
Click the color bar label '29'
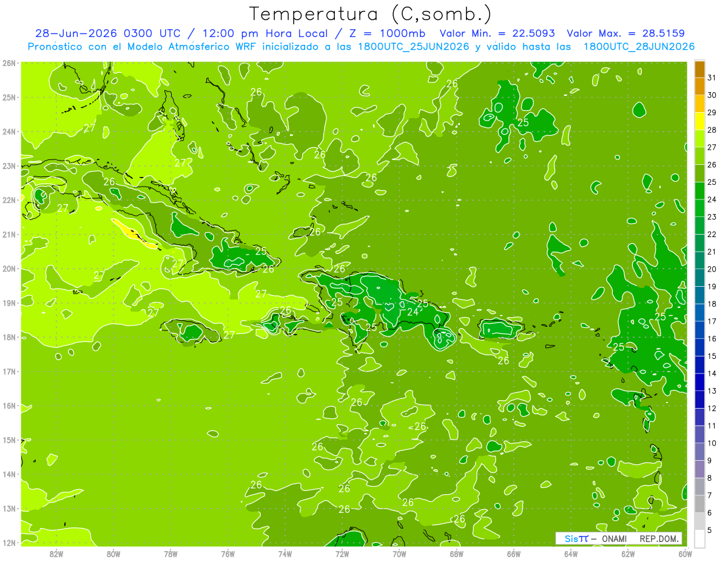click(712, 113)
